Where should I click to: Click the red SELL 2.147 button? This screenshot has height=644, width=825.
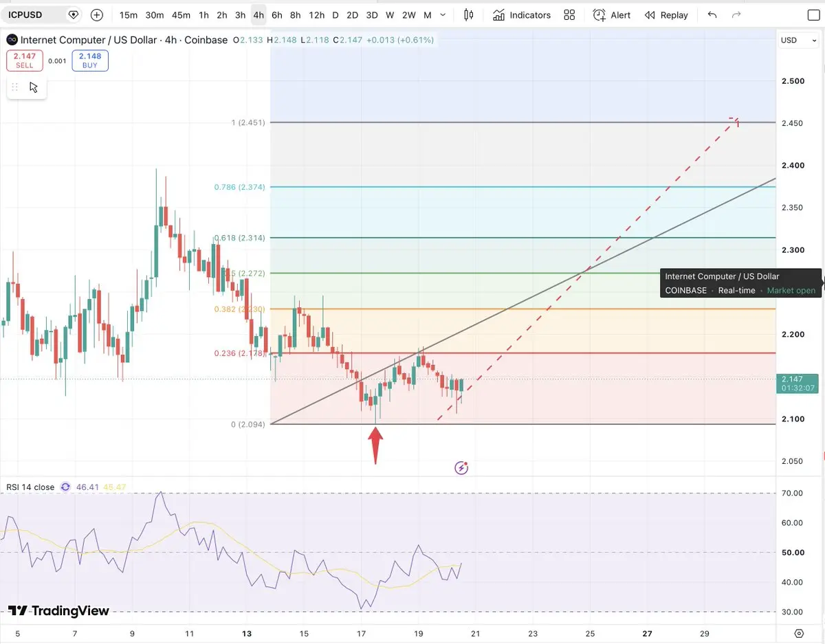(x=25, y=60)
